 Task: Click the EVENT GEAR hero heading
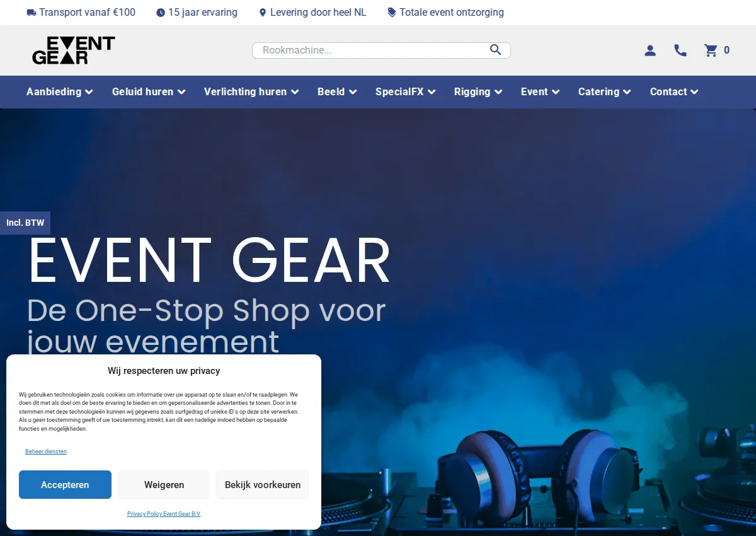tap(209, 261)
